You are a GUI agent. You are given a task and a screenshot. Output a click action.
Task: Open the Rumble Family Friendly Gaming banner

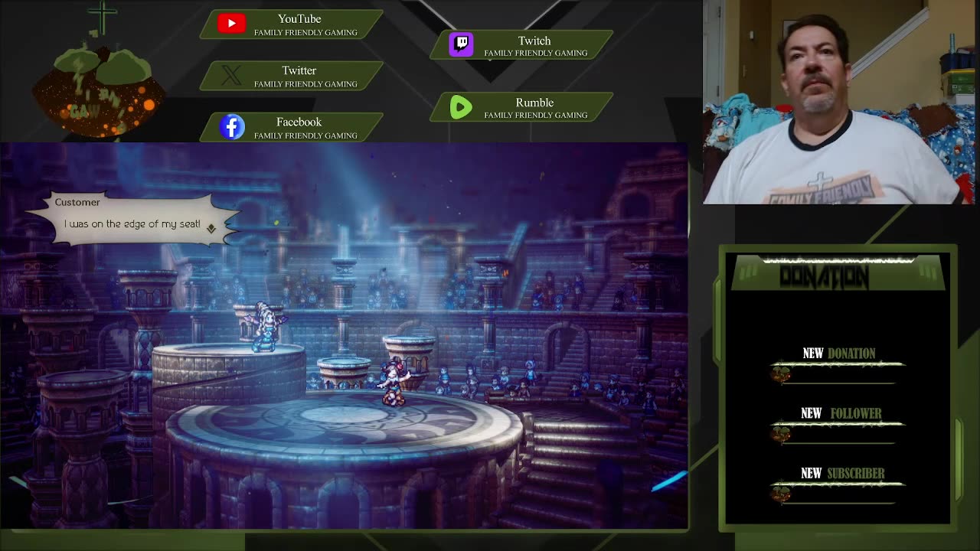click(x=521, y=107)
